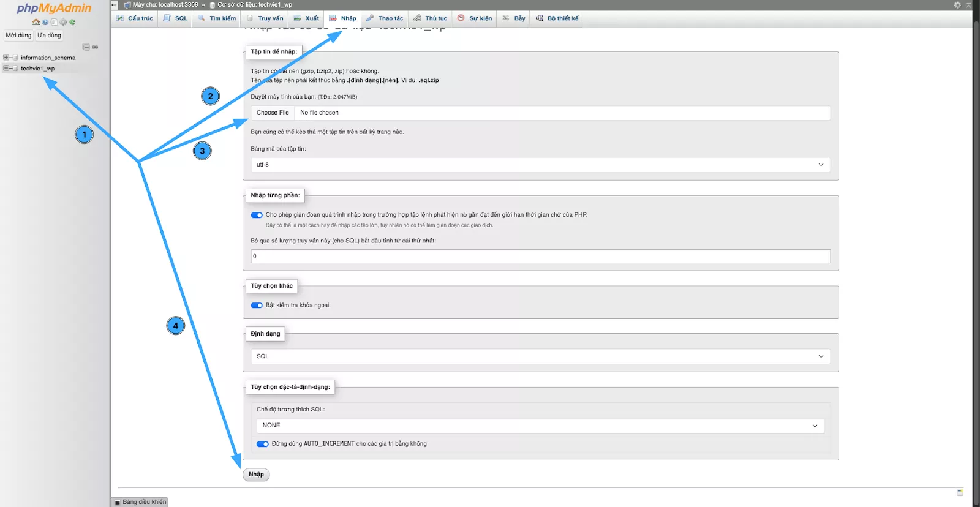Open the NONE SQL compatibility mode dropdown
Screen dimensions: 980x507
pyautogui.click(x=540, y=426)
